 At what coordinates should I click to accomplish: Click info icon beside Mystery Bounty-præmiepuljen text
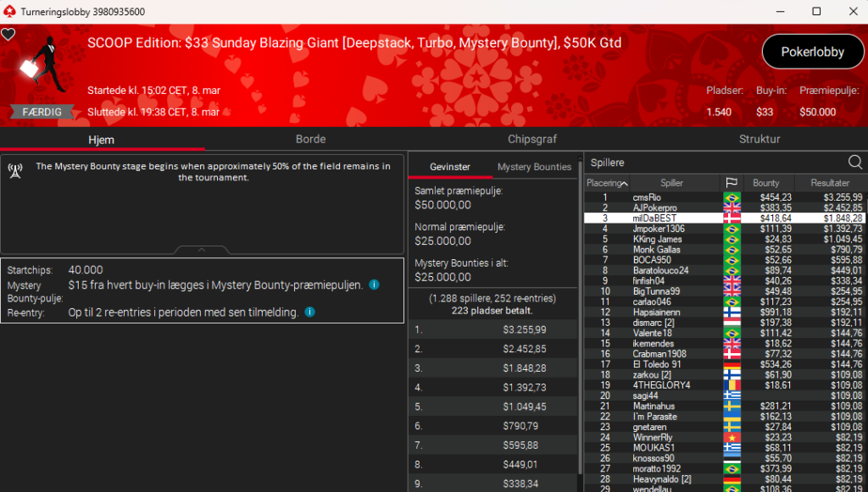pyautogui.click(x=374, y=285)
